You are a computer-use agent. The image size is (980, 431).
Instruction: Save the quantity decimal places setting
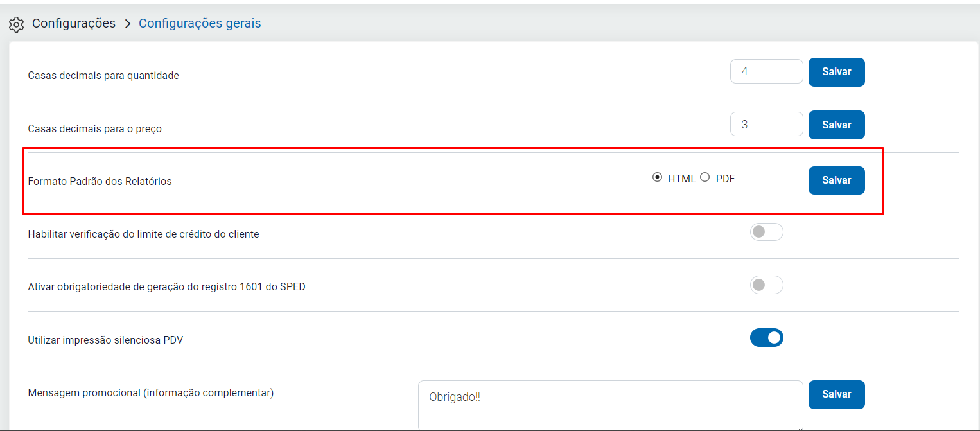pos(836,72)
